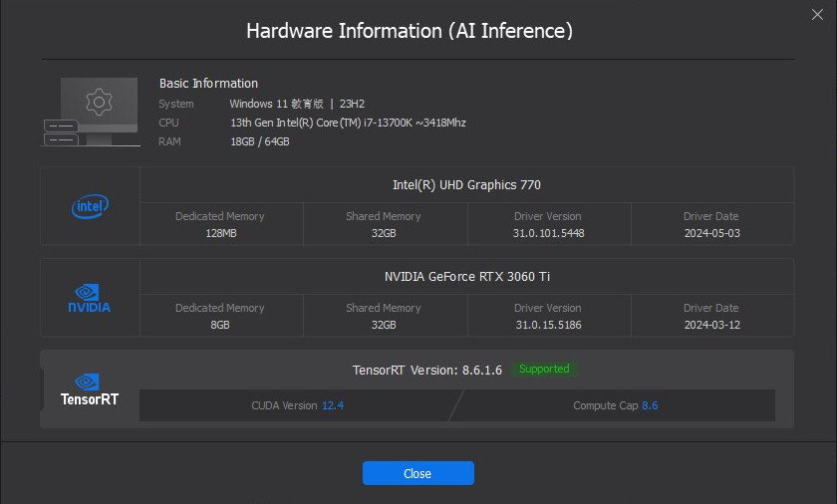Click the CPU label
Image resolution: width=837 pixels, height=504 pixels.
(168, 123)
